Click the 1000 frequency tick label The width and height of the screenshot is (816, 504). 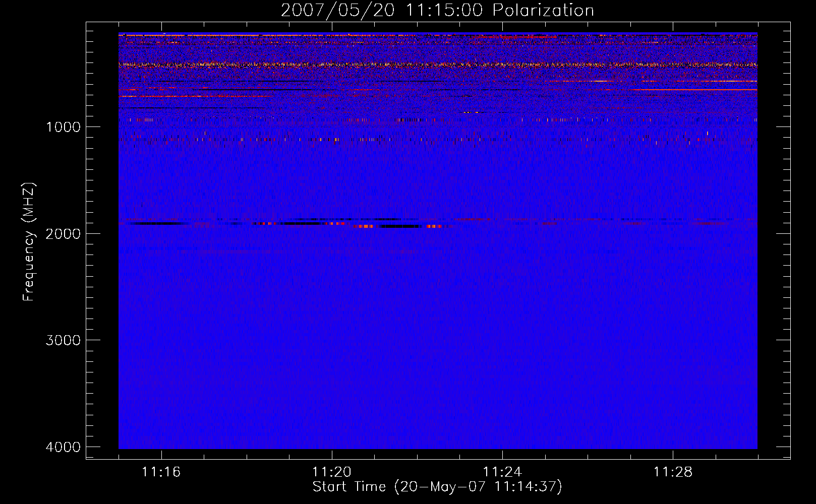tap(63, 127)
